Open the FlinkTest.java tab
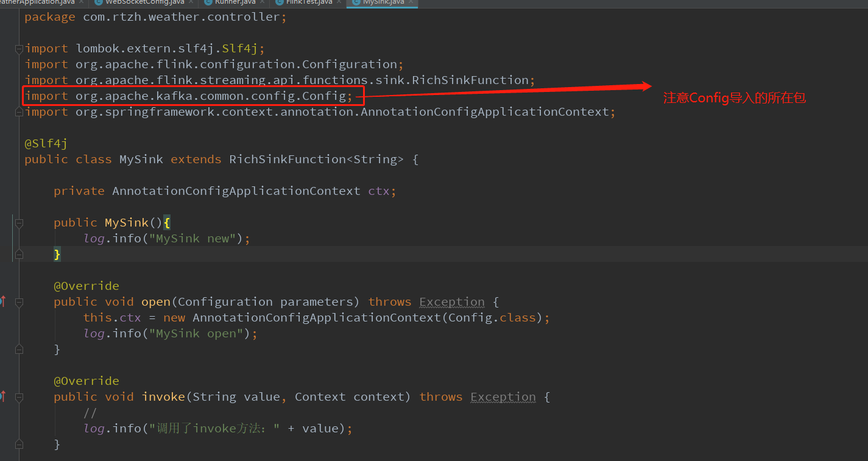The image size is (868, 461). pos(309,2)
